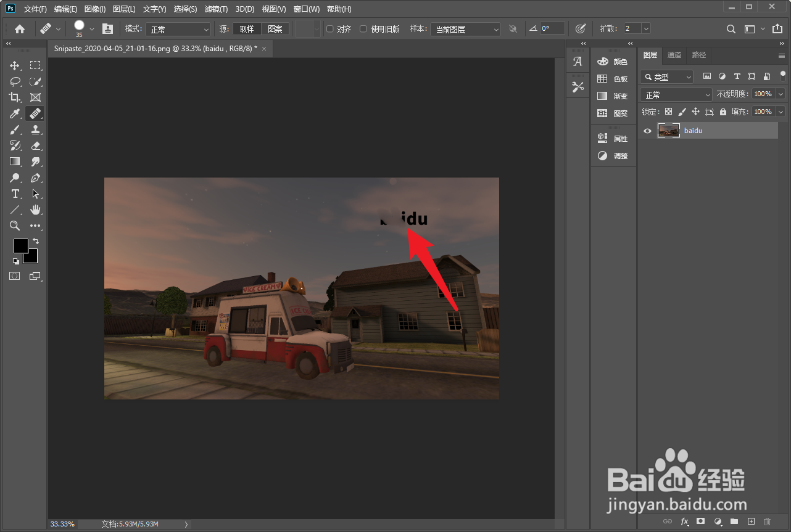Open the Clone Source panel icon
791x532 pixels.
[x=108, y=28]
